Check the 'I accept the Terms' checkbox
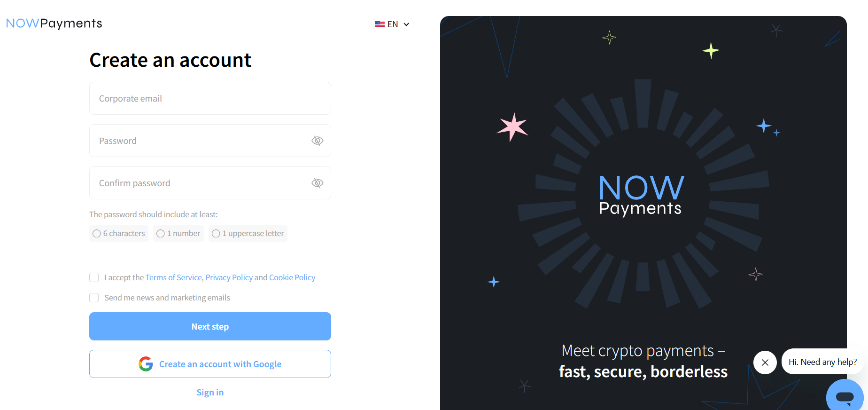The image size is (868, 410). pos(94,277)
